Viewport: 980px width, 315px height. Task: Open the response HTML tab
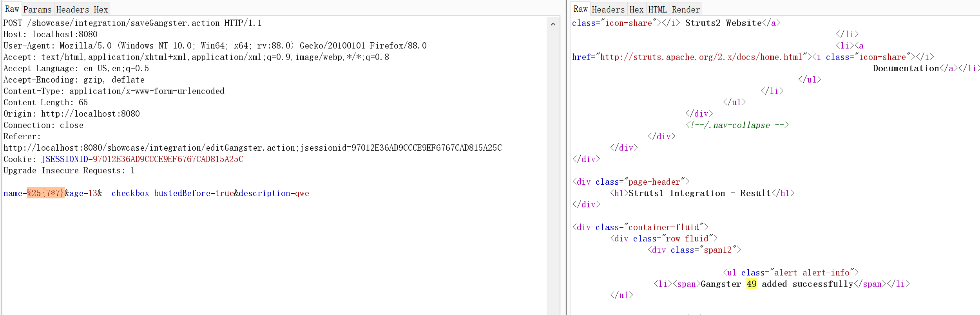[658, 9]
